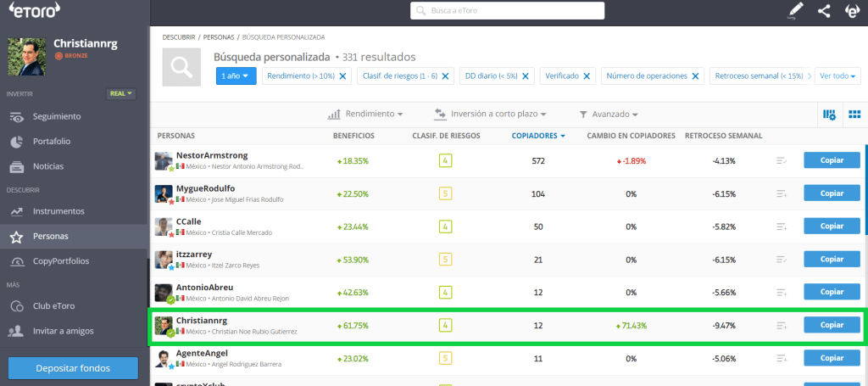This screenshot has width=868, height=386.
Task: Click the Depositar fondos button
Action: [72, 367]
